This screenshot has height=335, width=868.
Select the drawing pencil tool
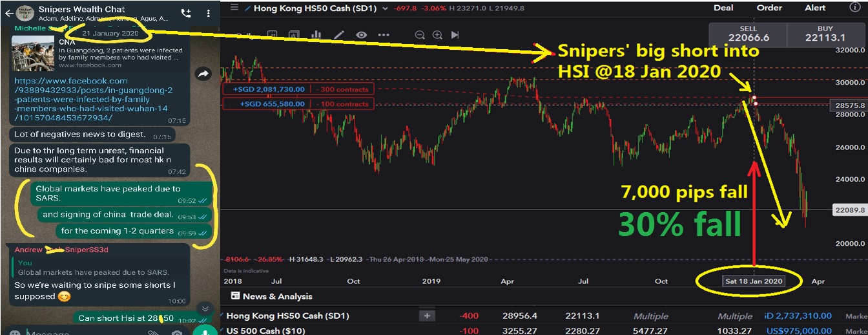coord(340,35)
